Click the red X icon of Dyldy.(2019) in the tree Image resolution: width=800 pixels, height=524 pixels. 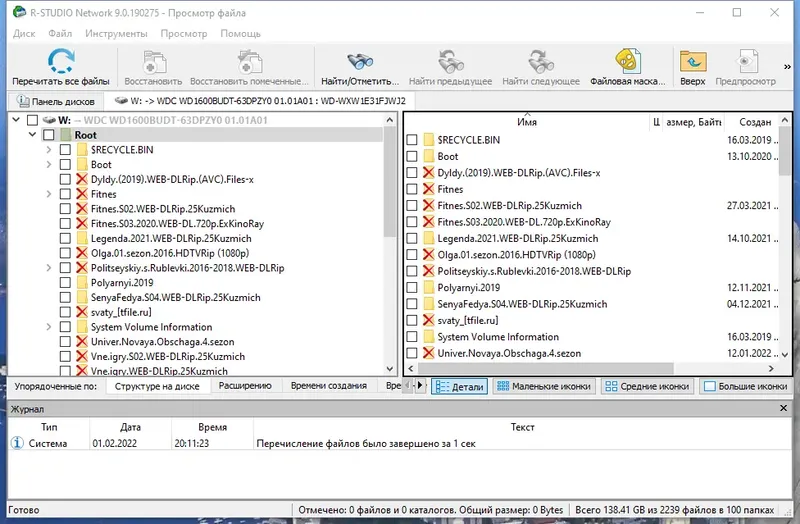(x=82, y=179)
